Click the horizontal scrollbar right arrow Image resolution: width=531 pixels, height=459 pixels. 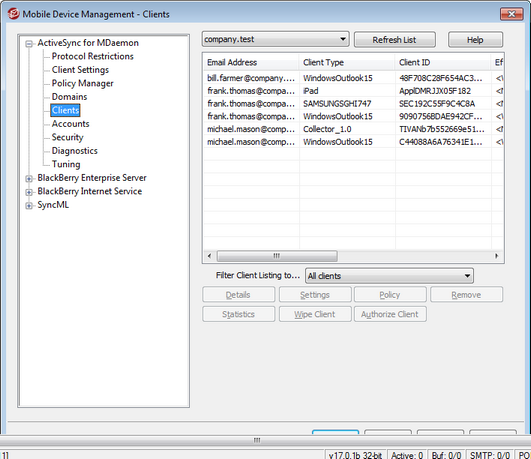(x=496, y=256)
